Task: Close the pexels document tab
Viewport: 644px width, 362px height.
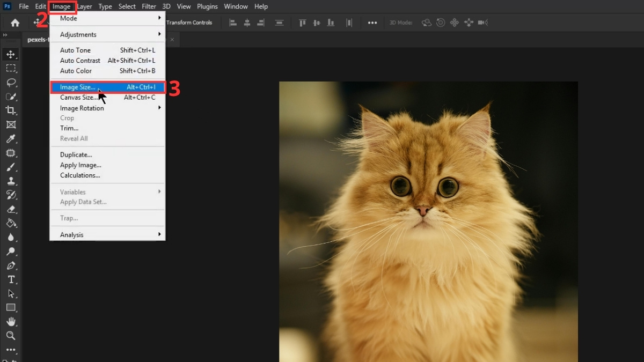Action: [x=172, y=39]
